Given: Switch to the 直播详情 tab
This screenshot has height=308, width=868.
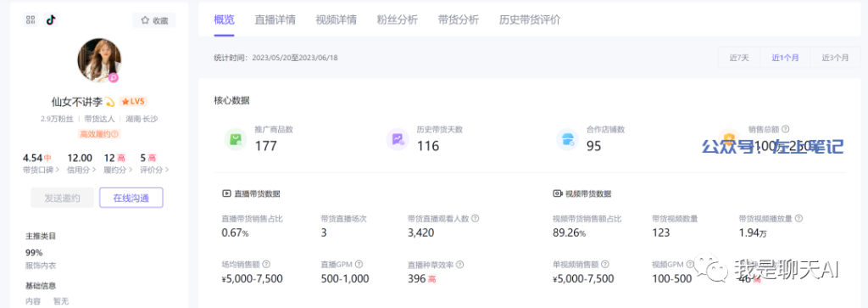Looking at the screenshot, I should (x=275, y=20).
